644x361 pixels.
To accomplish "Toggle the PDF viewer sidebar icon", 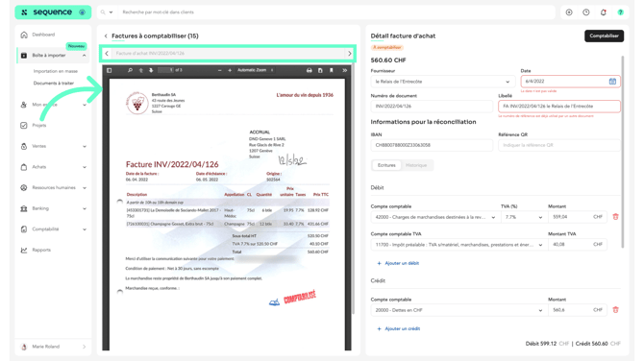I will 110,70.
